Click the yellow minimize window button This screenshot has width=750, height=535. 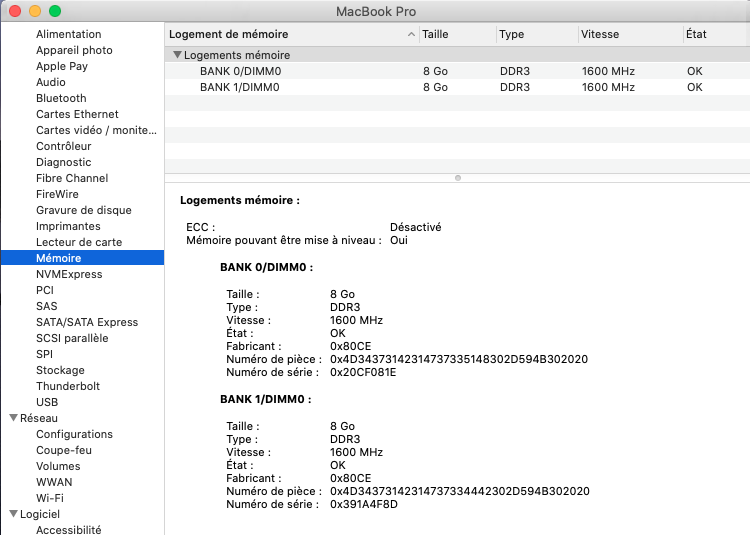pyautogui.click(x=35, y=11)
